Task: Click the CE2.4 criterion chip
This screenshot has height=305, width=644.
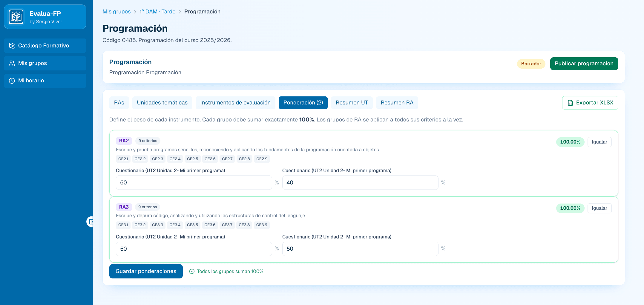Action: pos(175,159)
